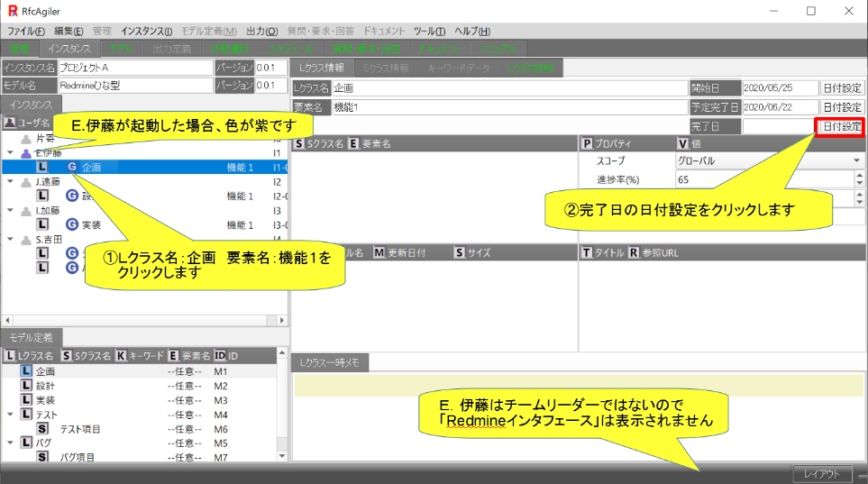Click the S icon of Sクラス名 header in detail pane
The width and height of the screenshot is (868, 484).
299,144
